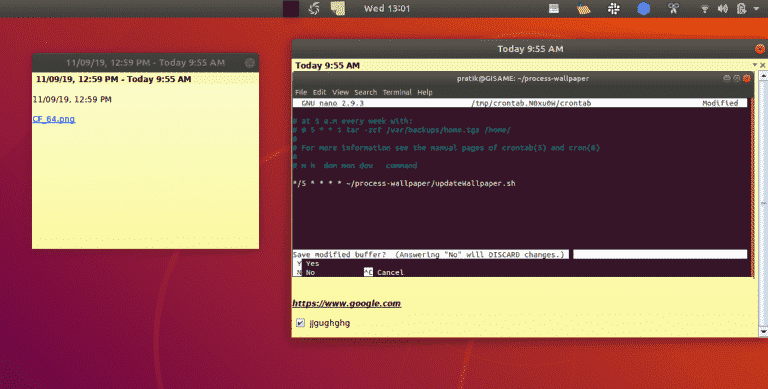Screen dimensions: 768x389
Task: Click the yellow notes icon beside the clock
Action: [x=337, y=8]
